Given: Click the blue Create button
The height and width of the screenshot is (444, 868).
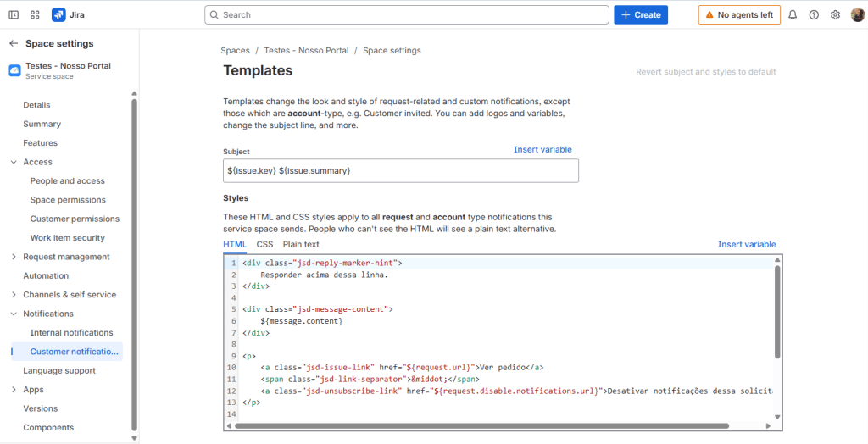Looking at the screenshot, I should tap(640, 14).
